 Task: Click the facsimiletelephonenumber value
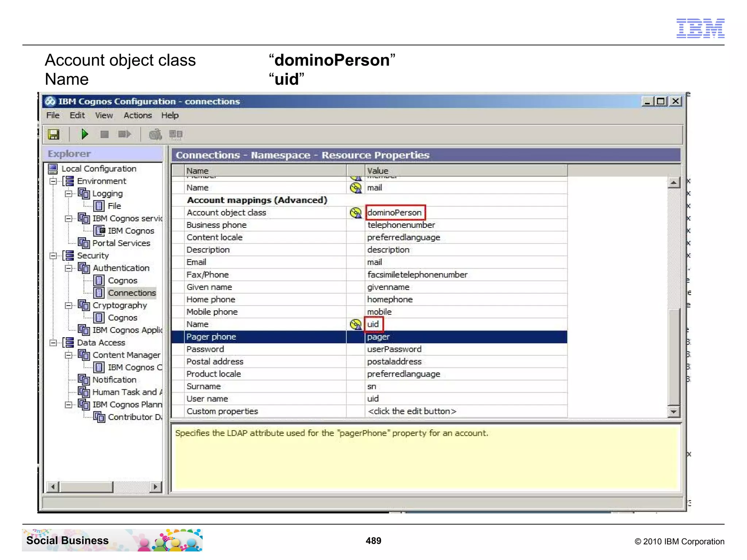click(417, 275)
